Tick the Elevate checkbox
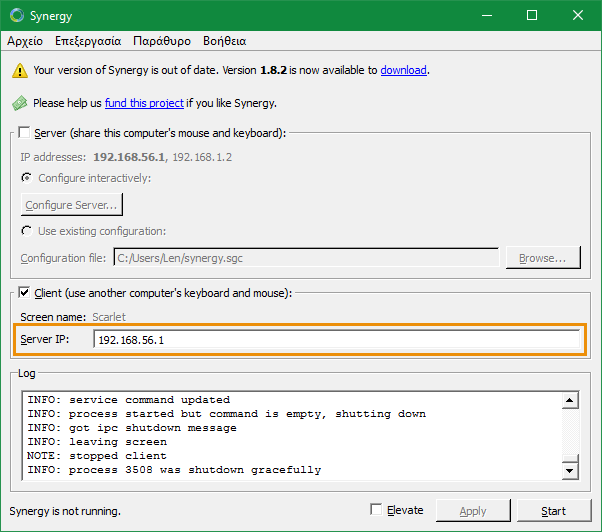Viewport: 602px width, 532px height. [376, 510]
